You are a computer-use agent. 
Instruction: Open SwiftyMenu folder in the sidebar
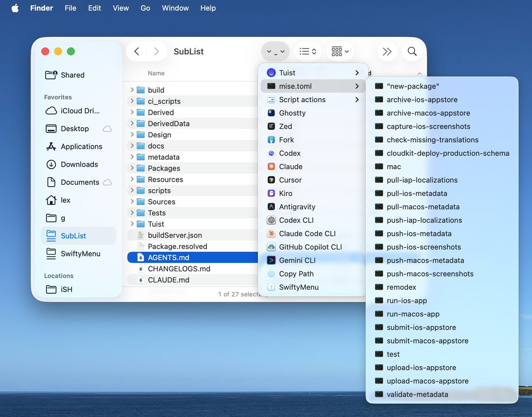(x=78, y=253)
